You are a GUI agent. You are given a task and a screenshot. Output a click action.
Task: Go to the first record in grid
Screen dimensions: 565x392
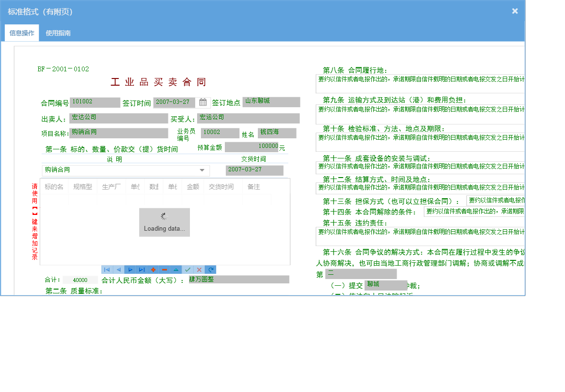click(x=107, y=269)
